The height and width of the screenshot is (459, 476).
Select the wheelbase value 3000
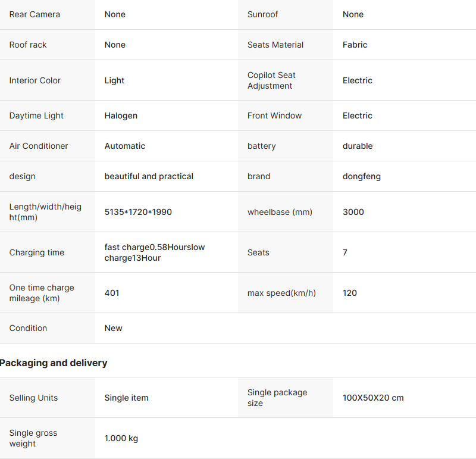[x=353, y=212]
